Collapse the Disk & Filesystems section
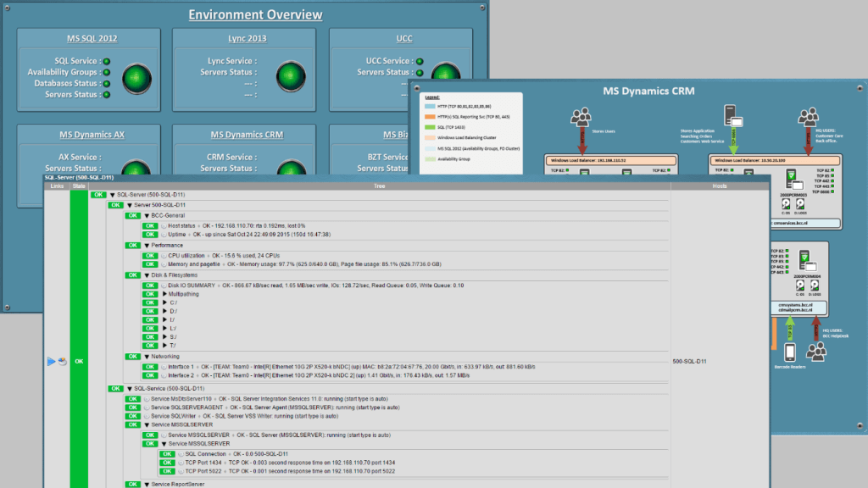 (x=147, y=275)
